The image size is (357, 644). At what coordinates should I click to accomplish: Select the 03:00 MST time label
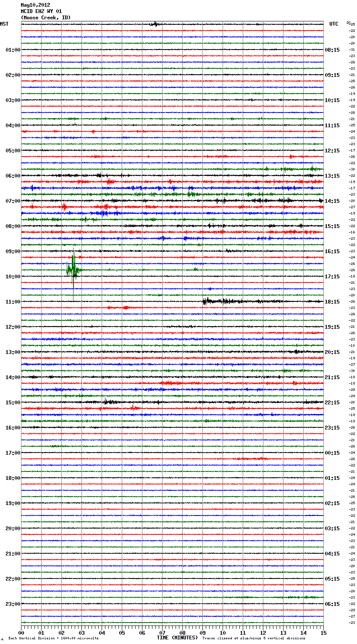point(13,100)
